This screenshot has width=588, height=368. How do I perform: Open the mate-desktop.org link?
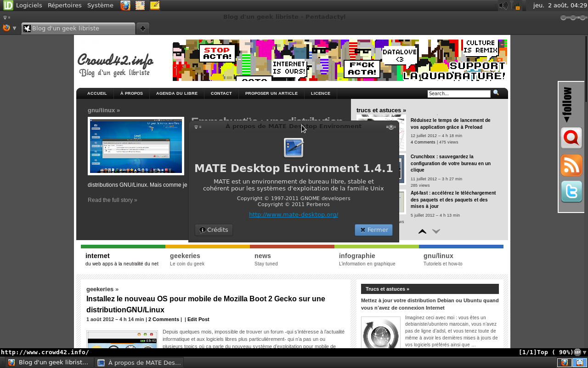pyautogui.click(x=294, y=215)
